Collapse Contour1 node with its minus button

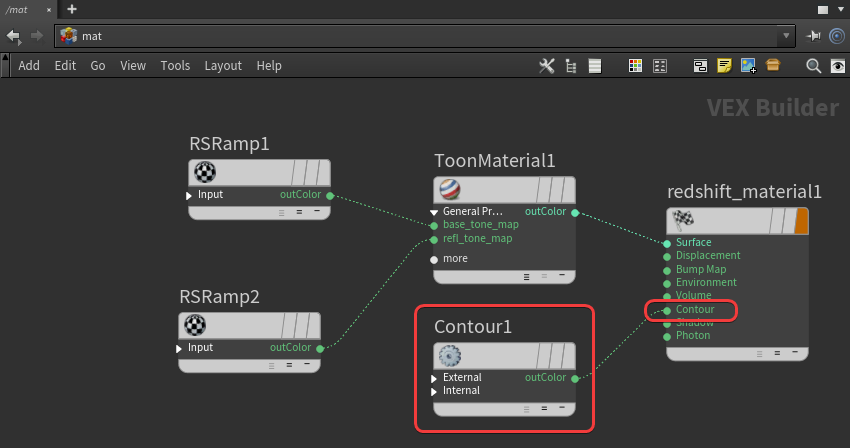[x=562, y=407]
